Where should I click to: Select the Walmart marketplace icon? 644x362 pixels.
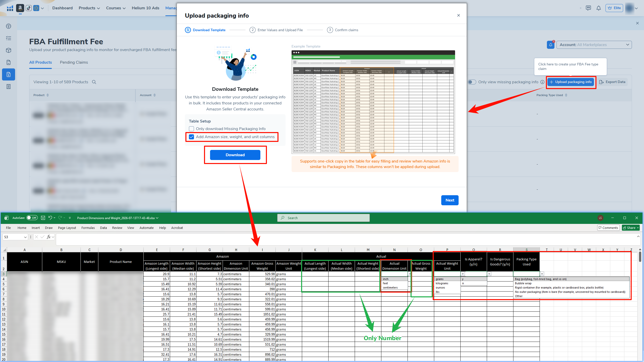[36, 8]
